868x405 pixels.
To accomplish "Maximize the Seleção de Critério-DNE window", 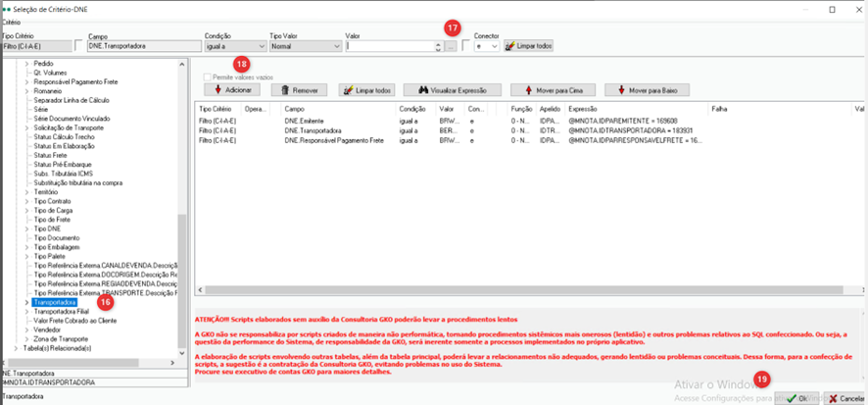I will point(832,10).
